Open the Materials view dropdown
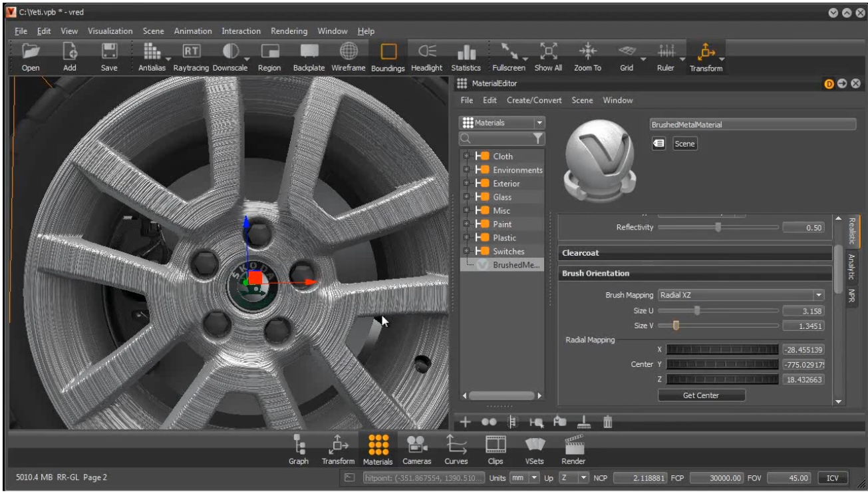Screen dimensions: 868x492 (502, 123)
